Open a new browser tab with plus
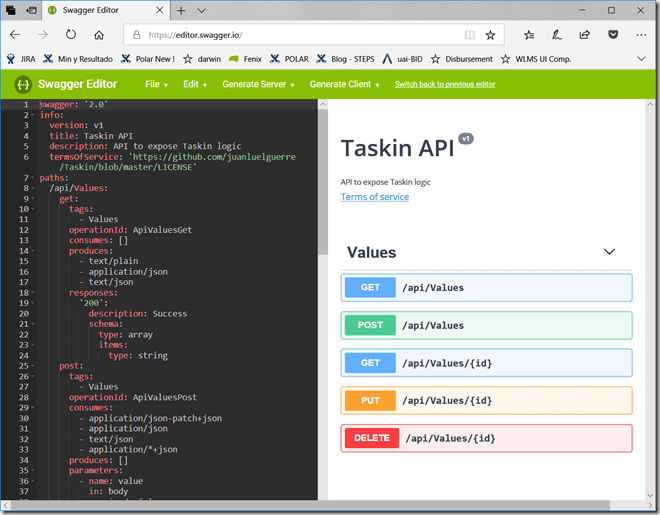The image size is (660, 515). tap(181, 10)
